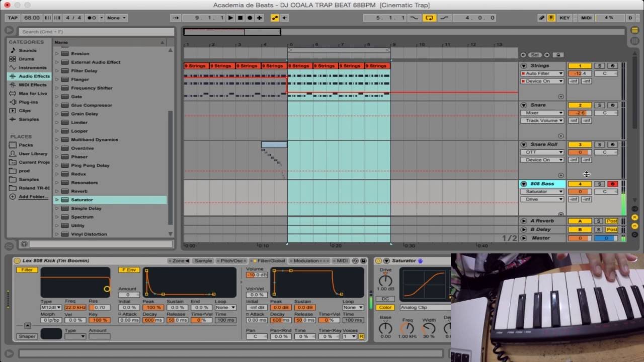Enable MIDI Map mode with the MIDI button

coord(586,18)
